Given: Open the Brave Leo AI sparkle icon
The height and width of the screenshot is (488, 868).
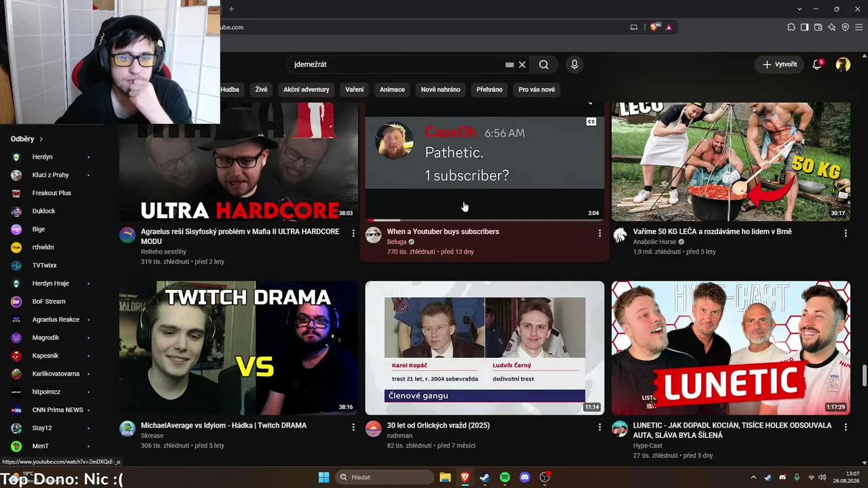Looking at the screenshot, I should (x=832, y=27).
